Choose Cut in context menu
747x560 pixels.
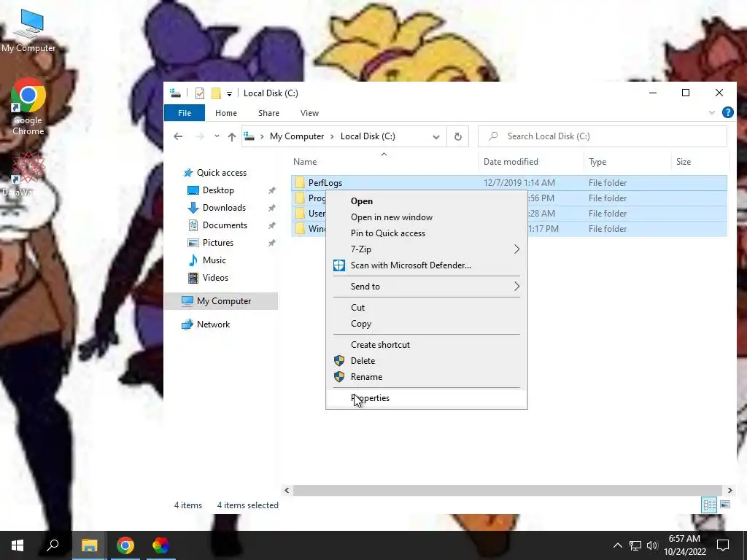(x=426, y=308)
